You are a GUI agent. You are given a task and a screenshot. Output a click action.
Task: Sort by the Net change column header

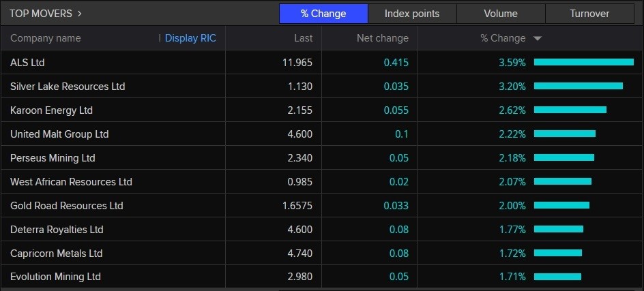pyautogui.click(x=382, y=38)
